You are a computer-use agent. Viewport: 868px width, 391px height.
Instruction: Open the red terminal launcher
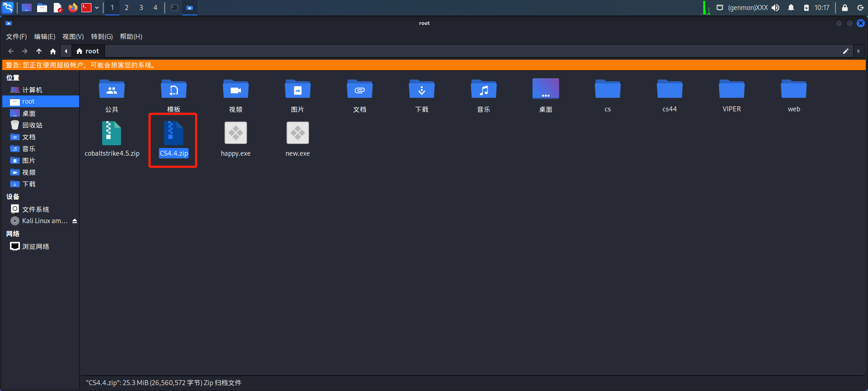[x=86, y=8]
